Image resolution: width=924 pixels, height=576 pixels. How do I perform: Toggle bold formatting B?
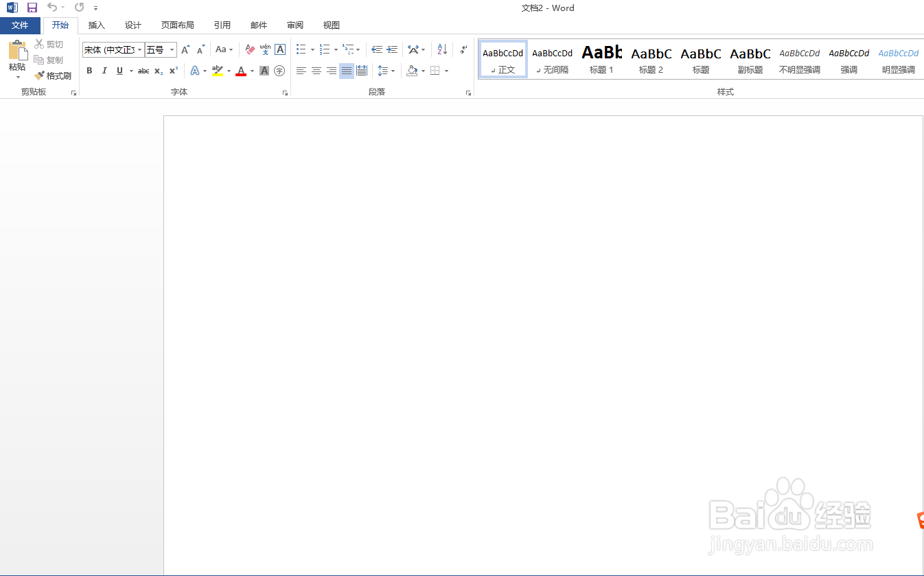click(x=89, y=71)
